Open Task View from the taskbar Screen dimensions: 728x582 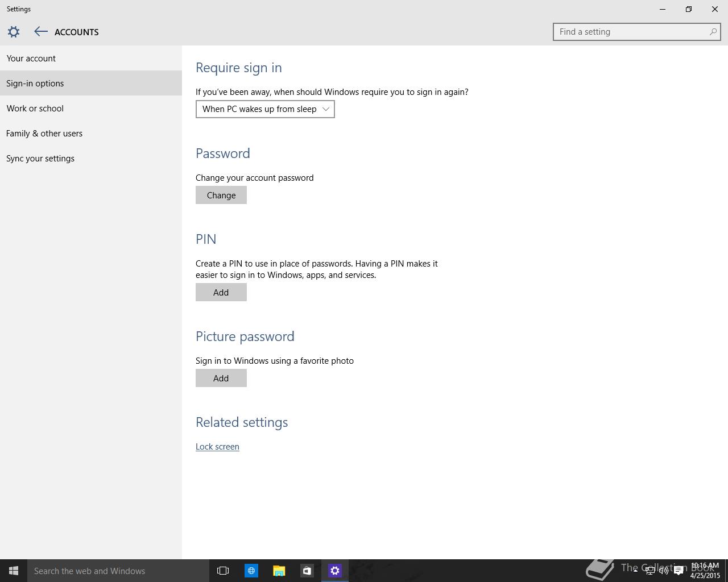coord(223,571)
